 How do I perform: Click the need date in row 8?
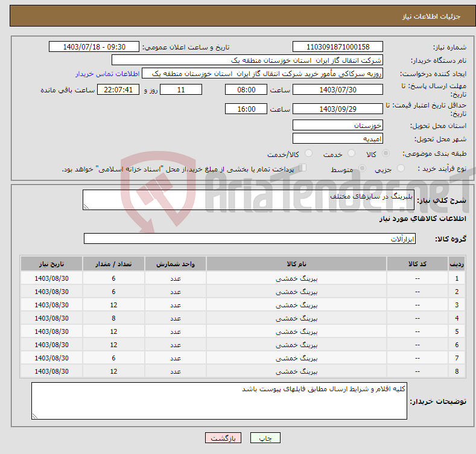coord(52,371)
